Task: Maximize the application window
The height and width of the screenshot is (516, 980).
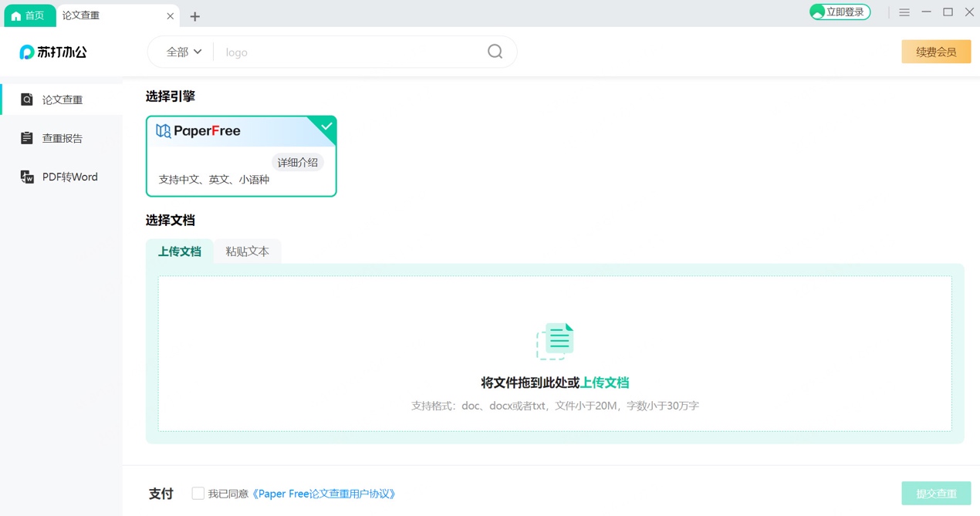Action: pyautogui.click(x=948, y=12)
